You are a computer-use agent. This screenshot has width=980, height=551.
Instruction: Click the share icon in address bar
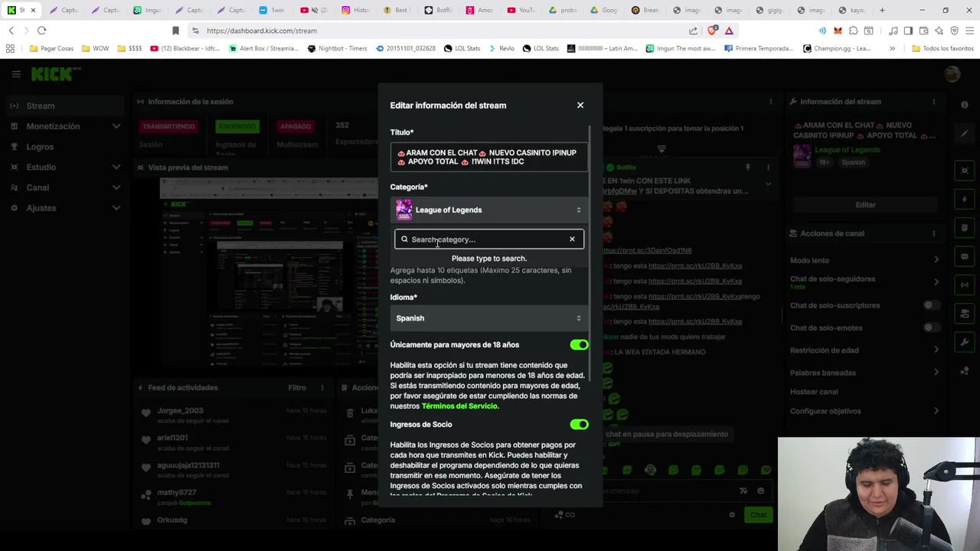coord(693,31)
